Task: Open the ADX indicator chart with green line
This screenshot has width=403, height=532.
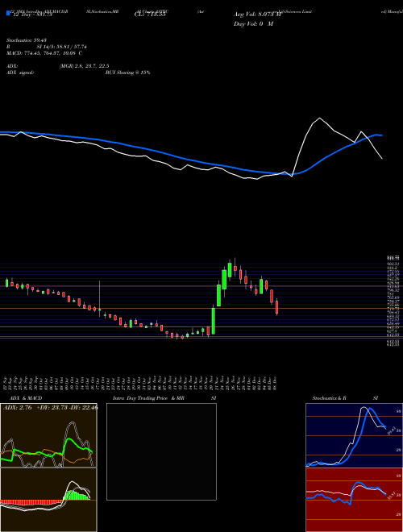Action: point(48,435)
